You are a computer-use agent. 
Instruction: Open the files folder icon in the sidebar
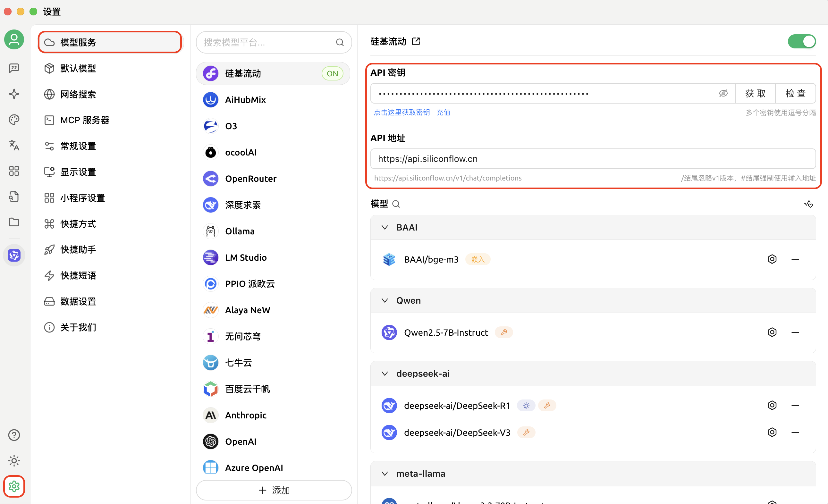[14, 222]
